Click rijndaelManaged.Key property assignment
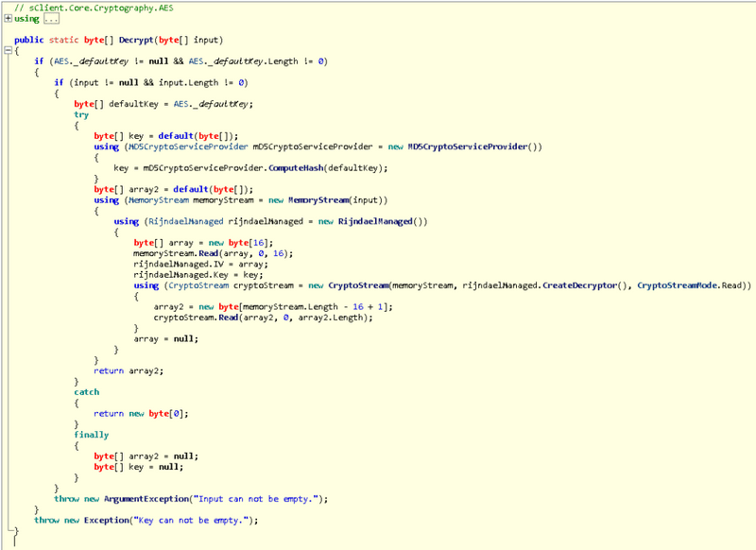 point(178,275)
